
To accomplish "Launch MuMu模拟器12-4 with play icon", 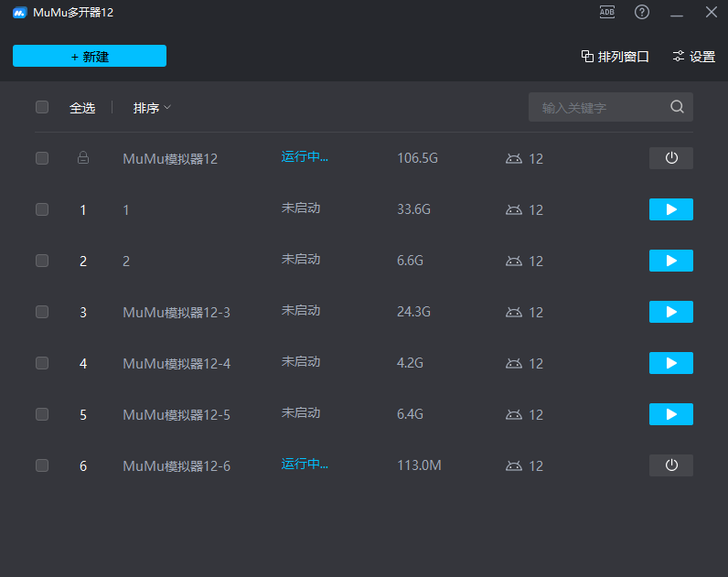I will pyautogui.click(x=670, y=363).
